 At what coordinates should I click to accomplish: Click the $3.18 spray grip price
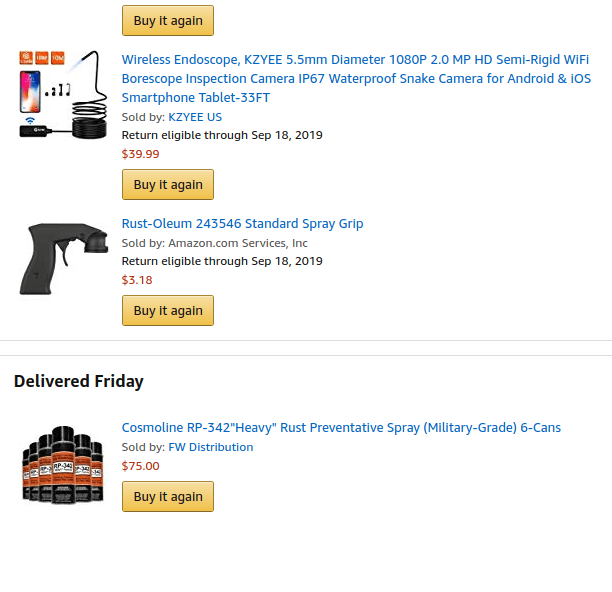(x=137, y=280)
